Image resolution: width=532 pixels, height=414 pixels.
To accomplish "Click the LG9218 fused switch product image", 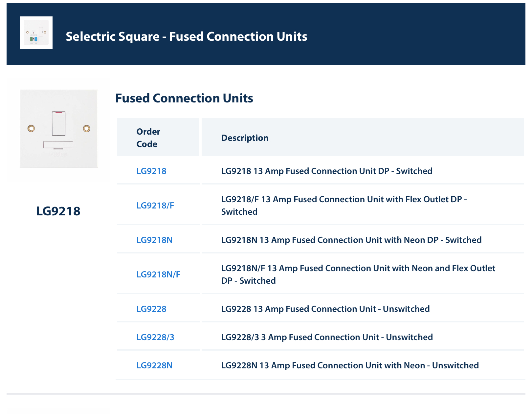I will click(x=59, y=129).
